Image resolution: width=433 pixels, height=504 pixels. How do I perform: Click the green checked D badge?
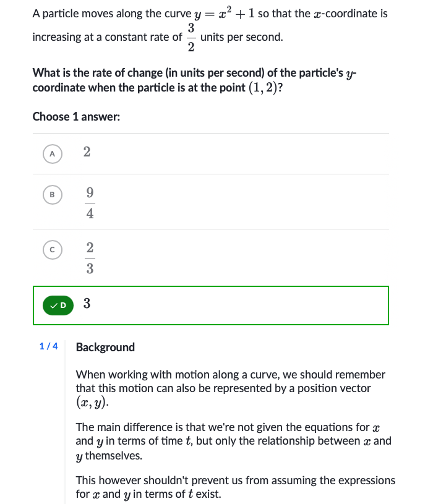coord(58,304)
